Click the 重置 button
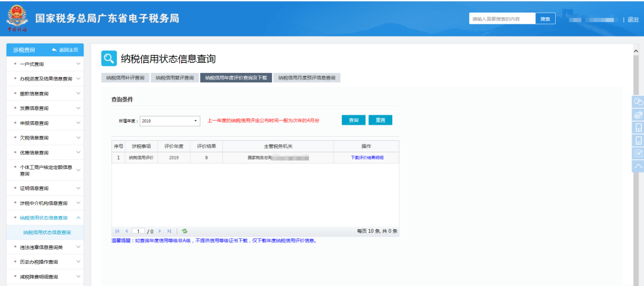 pos(380,120)
